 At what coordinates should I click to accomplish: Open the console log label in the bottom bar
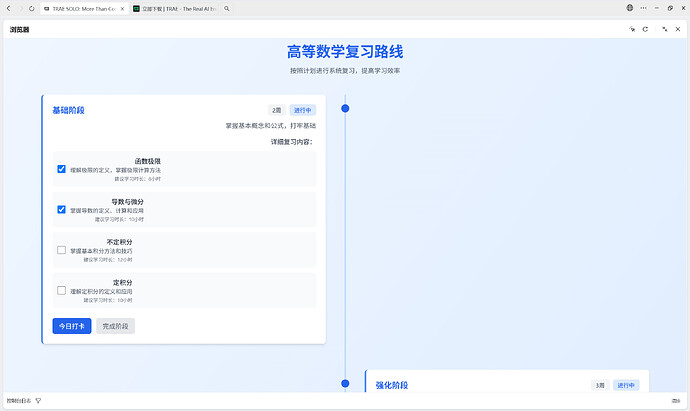tap(19, 401)
